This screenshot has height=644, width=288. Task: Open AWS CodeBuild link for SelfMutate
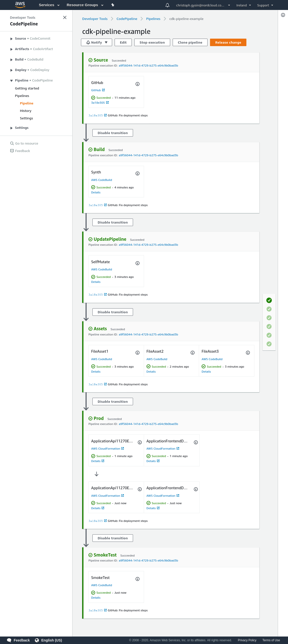(x=101, y=269)
